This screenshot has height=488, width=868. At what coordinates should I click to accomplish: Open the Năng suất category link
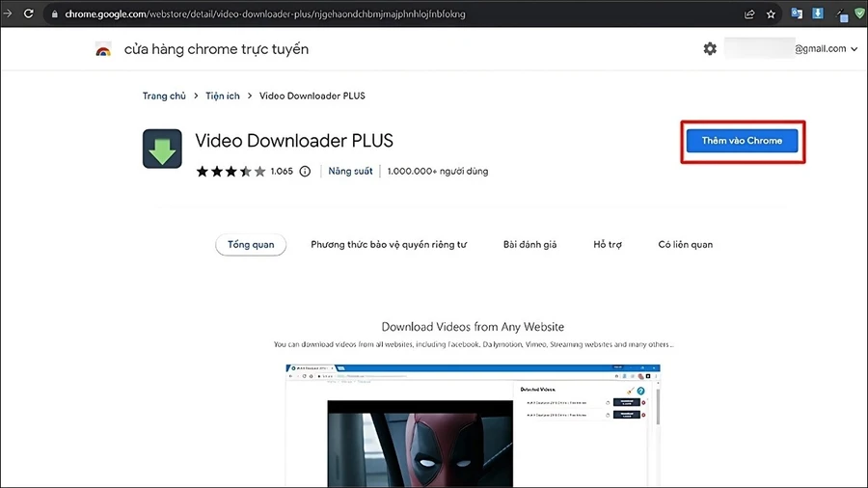pyautogui.click(x=350, y=172)
